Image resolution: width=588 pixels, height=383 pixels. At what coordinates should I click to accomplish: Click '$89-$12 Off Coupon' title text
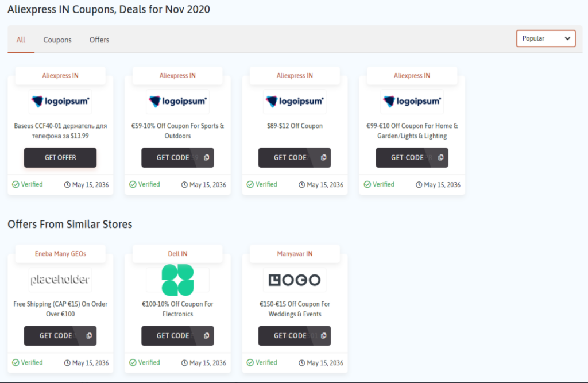pos(295,126)
